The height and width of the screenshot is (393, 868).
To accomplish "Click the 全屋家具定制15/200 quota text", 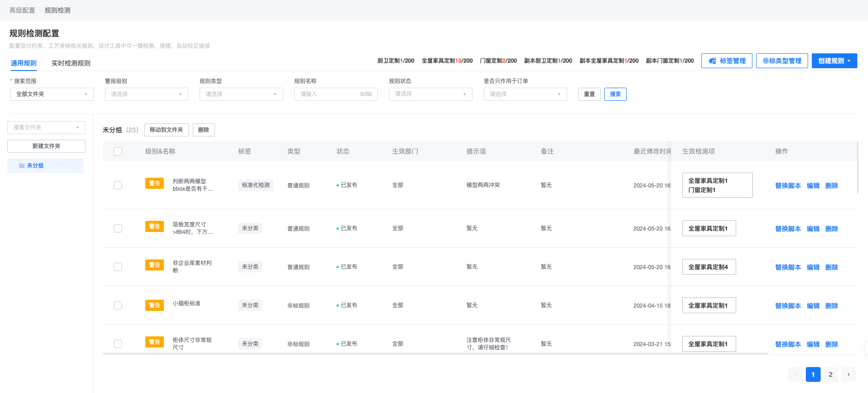I will coord(447,61).
